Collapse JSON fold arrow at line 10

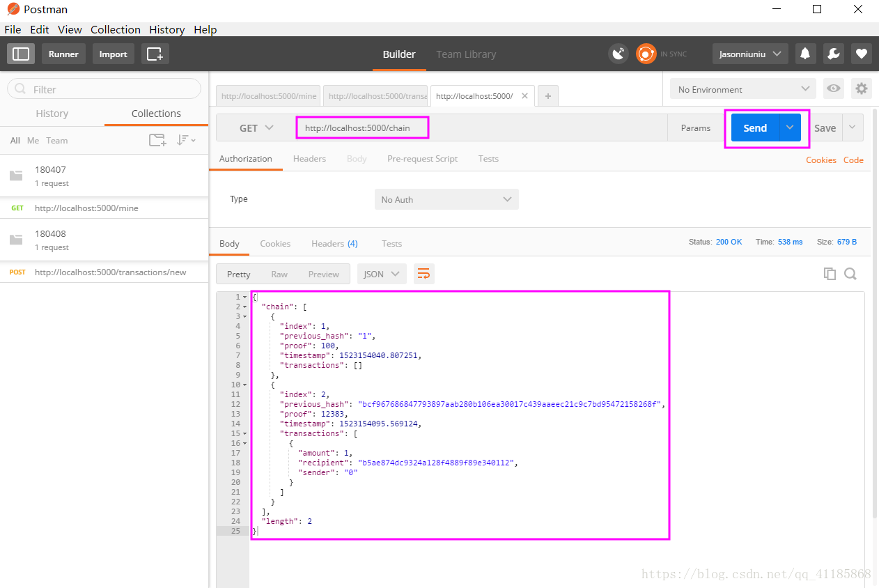pyautogui.click(x=244, y=385)
